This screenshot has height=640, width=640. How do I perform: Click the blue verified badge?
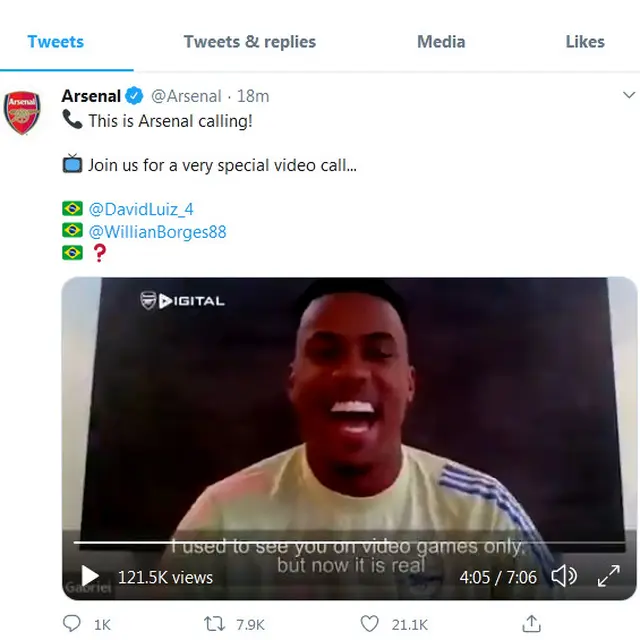pos(134,96)
